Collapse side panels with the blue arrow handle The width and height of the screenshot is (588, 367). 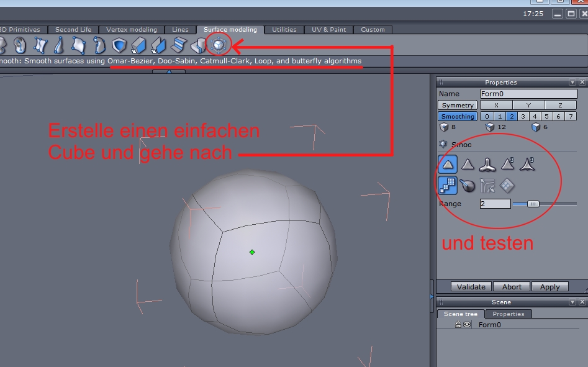point(432,297)
